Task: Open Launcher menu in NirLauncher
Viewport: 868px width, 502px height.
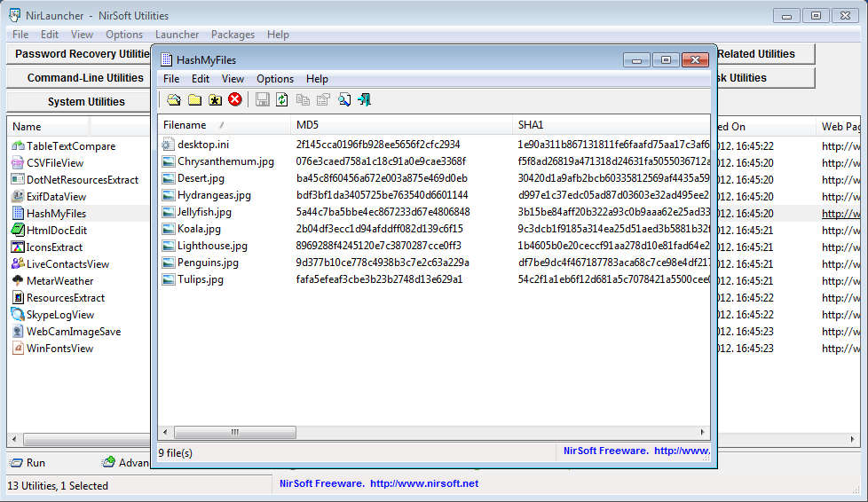Action: tap(177, 35)
